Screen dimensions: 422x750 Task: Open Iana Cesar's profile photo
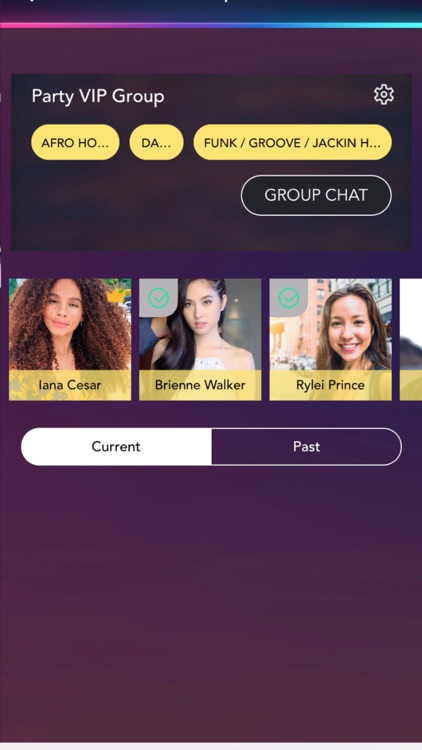tap(70, 324)
